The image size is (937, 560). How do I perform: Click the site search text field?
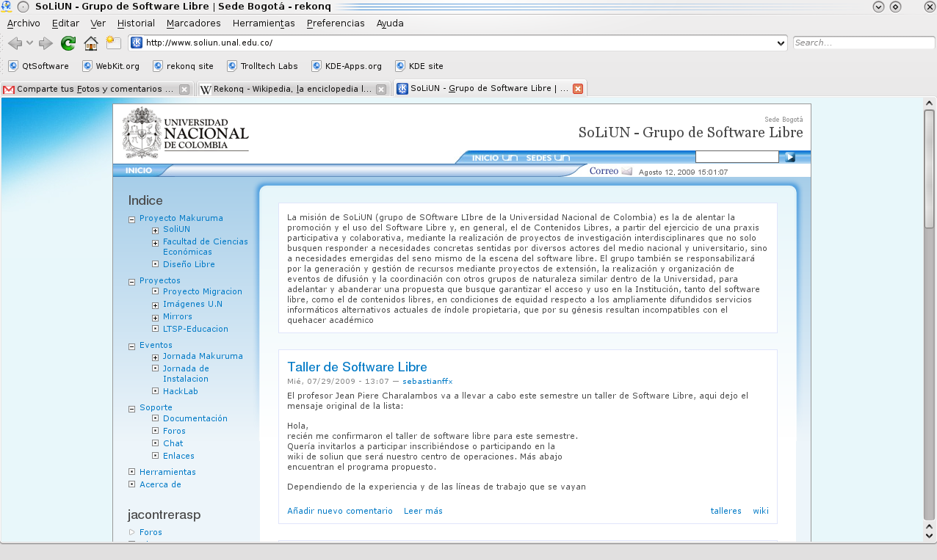[x=737, y=156]
